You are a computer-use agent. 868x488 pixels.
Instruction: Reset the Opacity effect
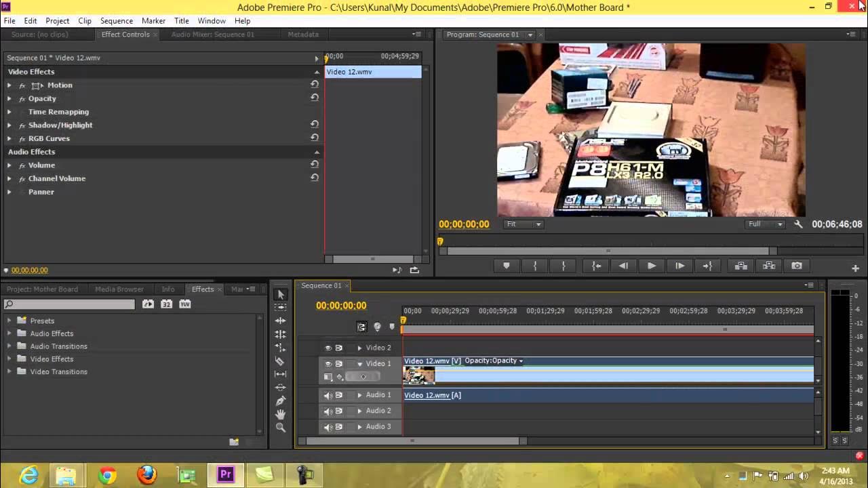(315, 98)
